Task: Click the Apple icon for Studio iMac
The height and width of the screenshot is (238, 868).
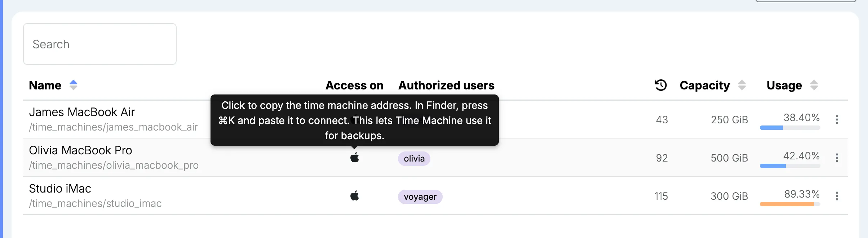Action: (x=355, y=196)
